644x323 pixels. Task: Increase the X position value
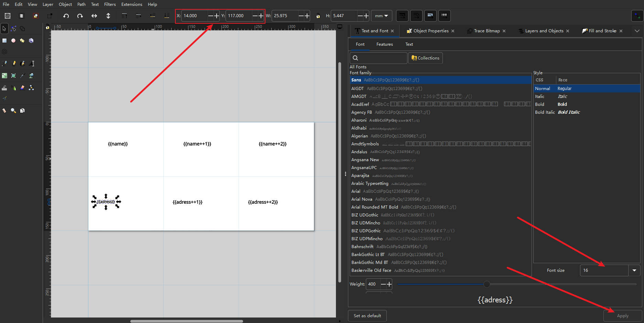(x=216, y=16)
